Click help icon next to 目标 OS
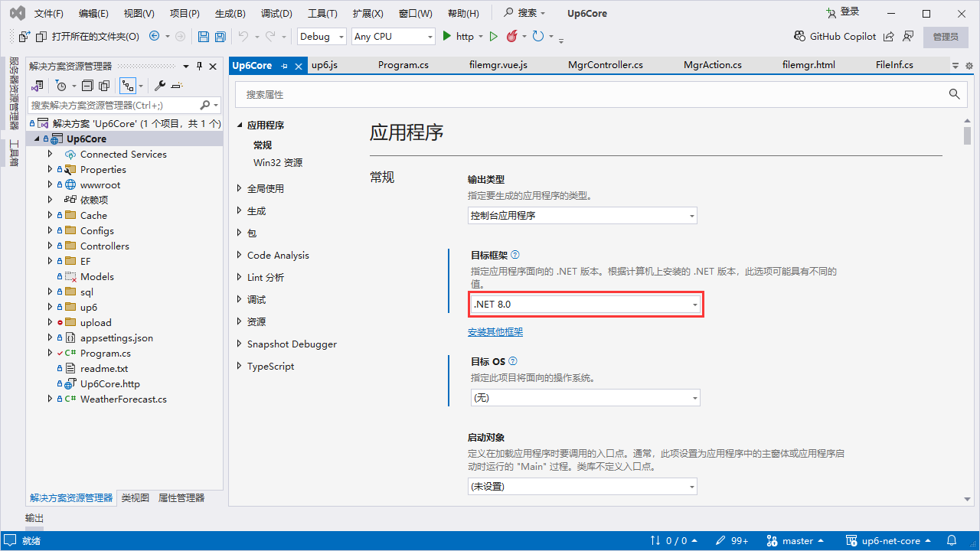 click(x=513, y=361)
